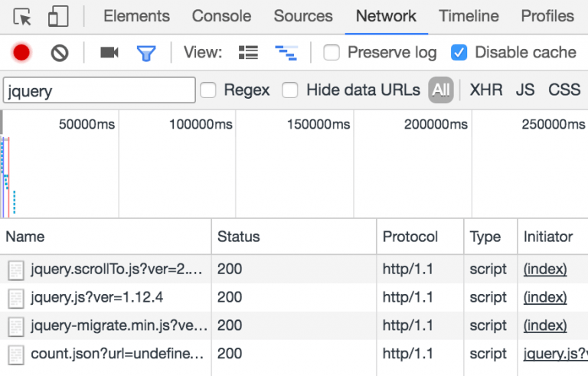Viewport: 588px width, 376px height.
Task: Open the (index) initiator link for jquery.scrollTo.js
Action: pos(545,269)
